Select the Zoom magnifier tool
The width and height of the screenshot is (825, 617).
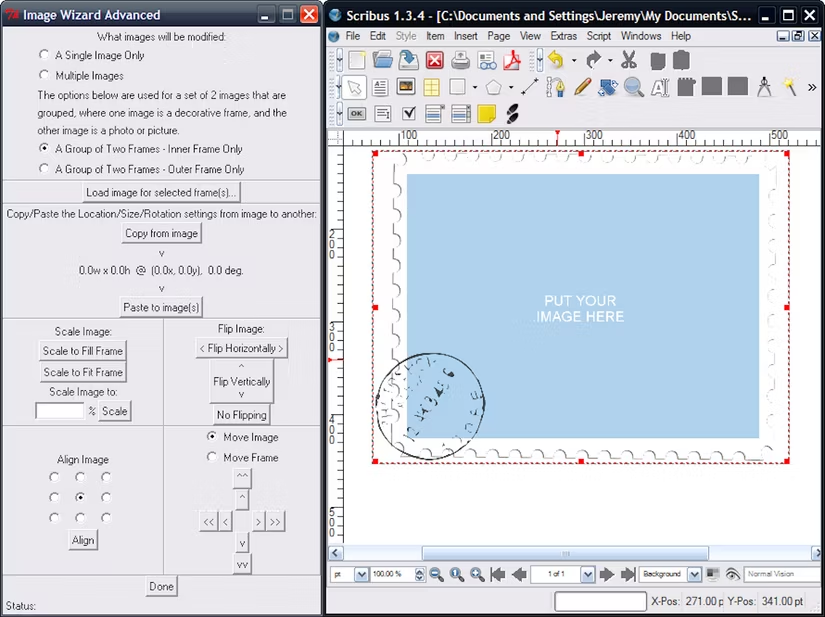(631, 87)
